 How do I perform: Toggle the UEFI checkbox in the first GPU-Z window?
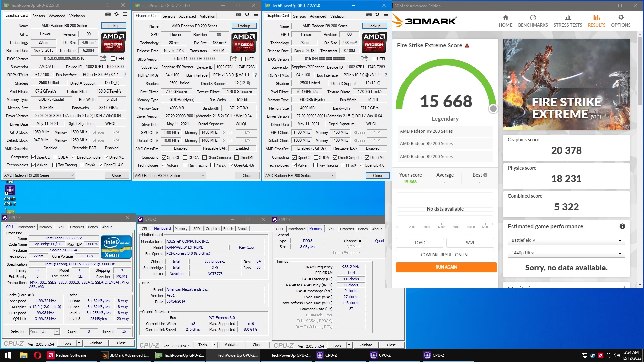(x=113, y=58)
